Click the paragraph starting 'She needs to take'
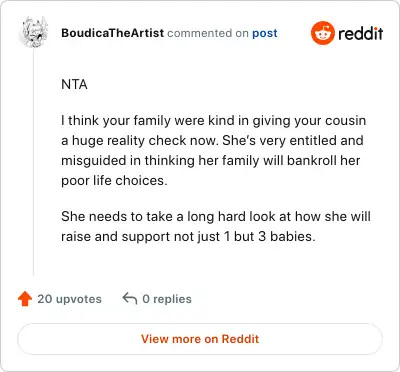This screenshot has height=372, width=400. [x=216, y=226]
